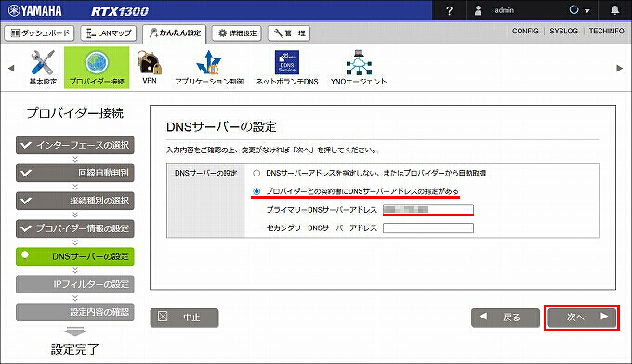Click プライマリーDNSサーバーアドレス input field
The image size is (632, 364).
click(428, 209)
